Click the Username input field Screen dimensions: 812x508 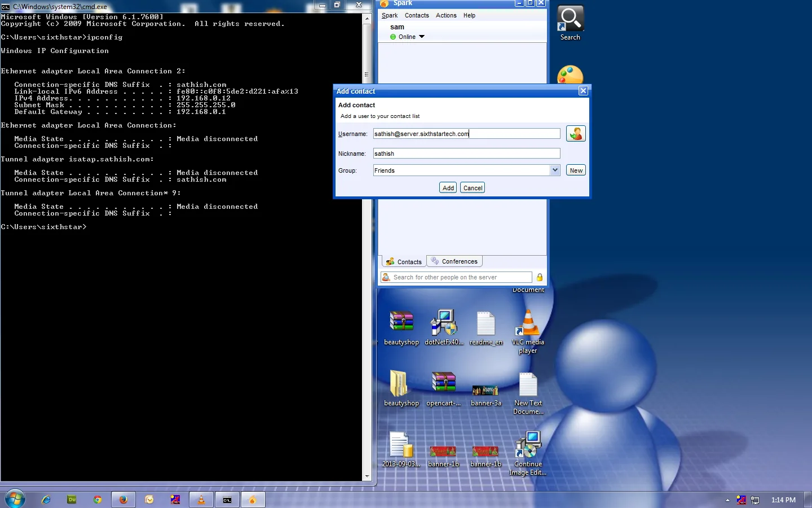[x=467, y=134]
